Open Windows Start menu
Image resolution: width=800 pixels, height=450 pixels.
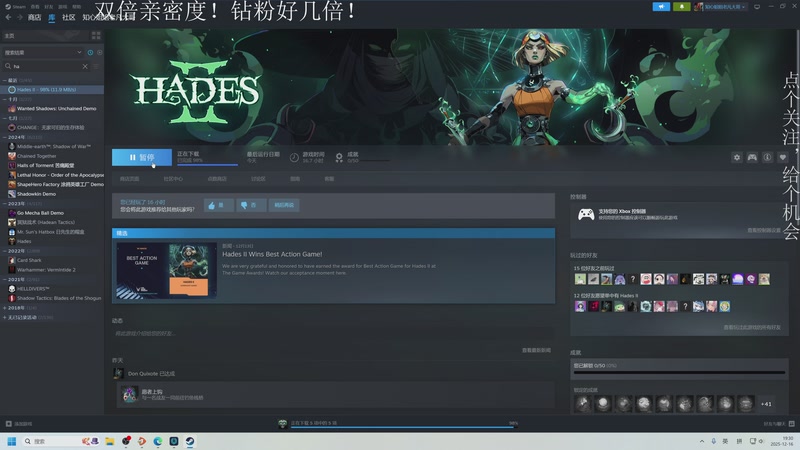(12, 441)
